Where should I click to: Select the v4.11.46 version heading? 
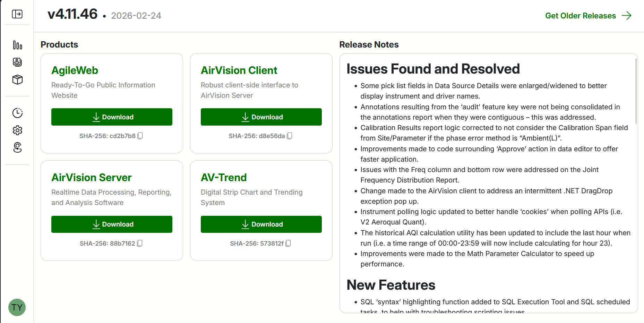pyautogui.click(x=72, y=15)
